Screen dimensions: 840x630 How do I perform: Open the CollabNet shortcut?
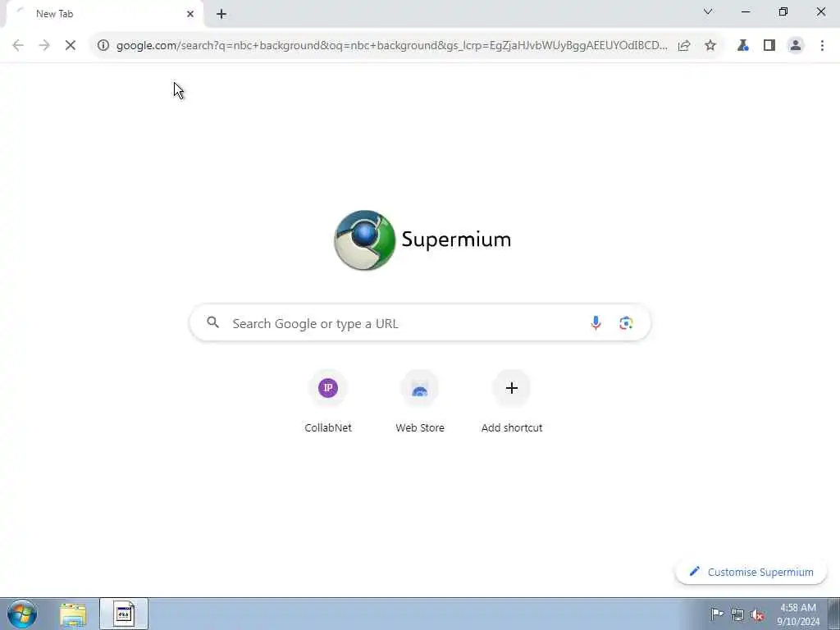[328, 401]
